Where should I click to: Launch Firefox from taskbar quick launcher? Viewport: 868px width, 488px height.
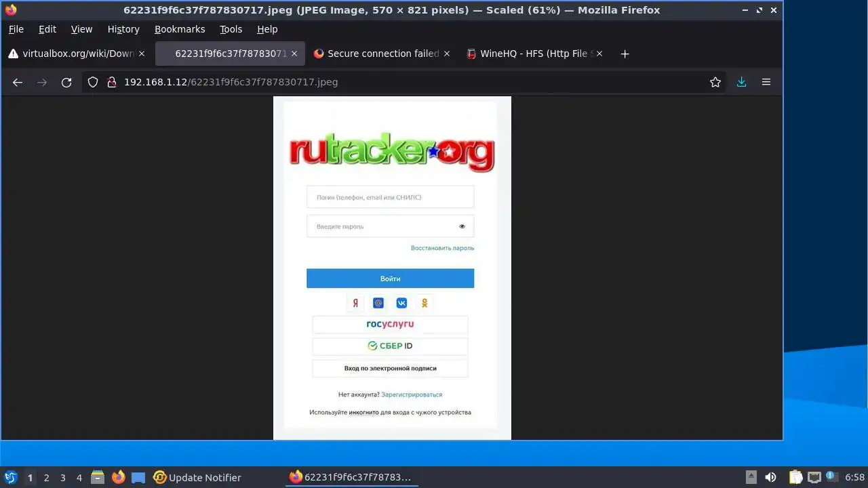(x=118, y=477)
